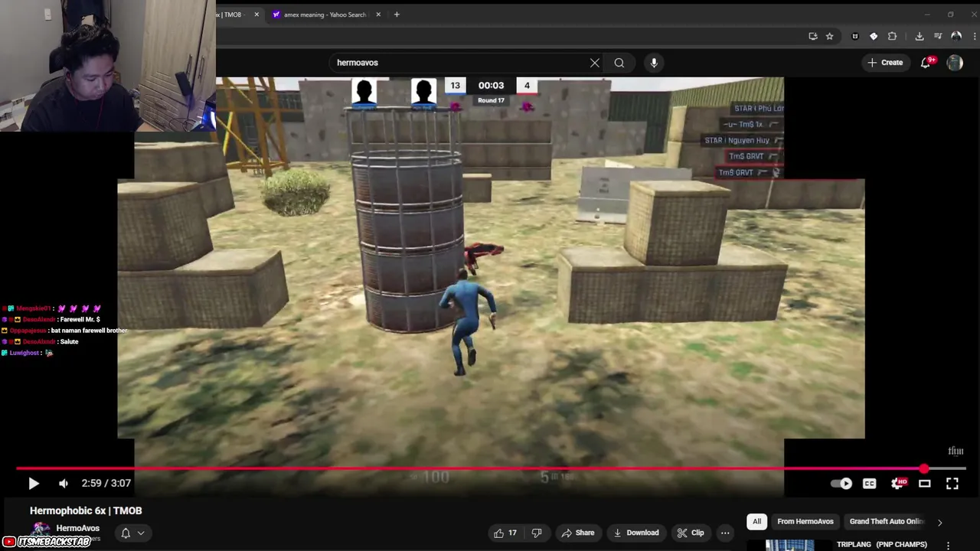The image size is (980, 551).
Task: Toggle the autoplay switch in player
Action: (841, 483)
